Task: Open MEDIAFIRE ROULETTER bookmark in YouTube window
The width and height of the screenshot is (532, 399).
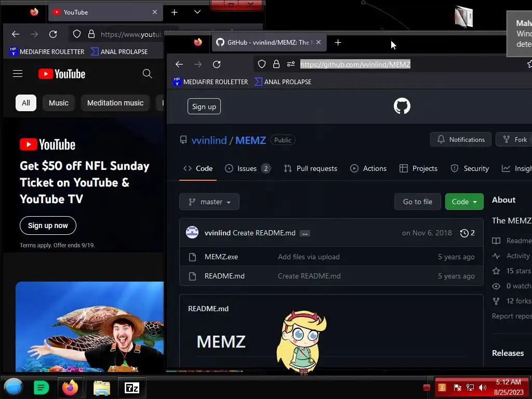Action: [x=47, y=51]
